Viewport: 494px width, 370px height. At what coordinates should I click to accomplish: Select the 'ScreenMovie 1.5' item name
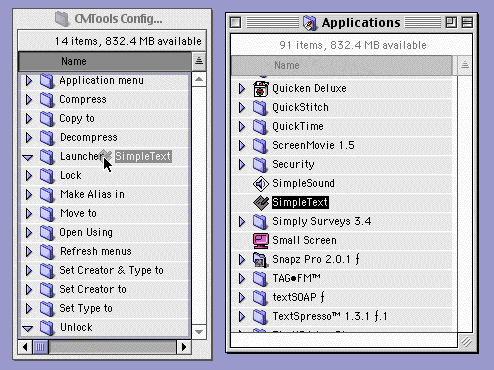pos(313,145)
